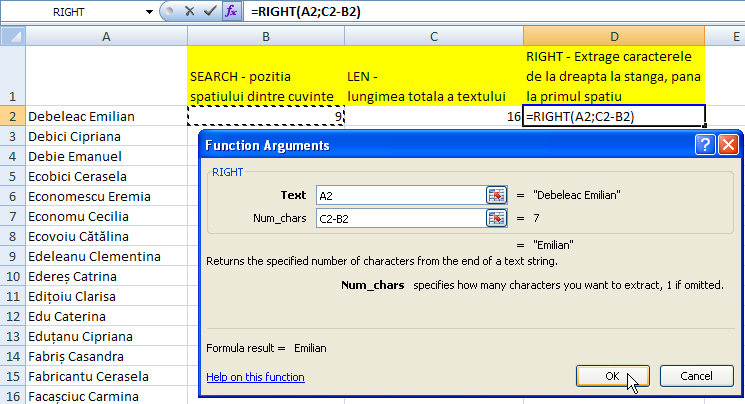
Task: Click cell Debie Emanuel
Action: point(106,156)
